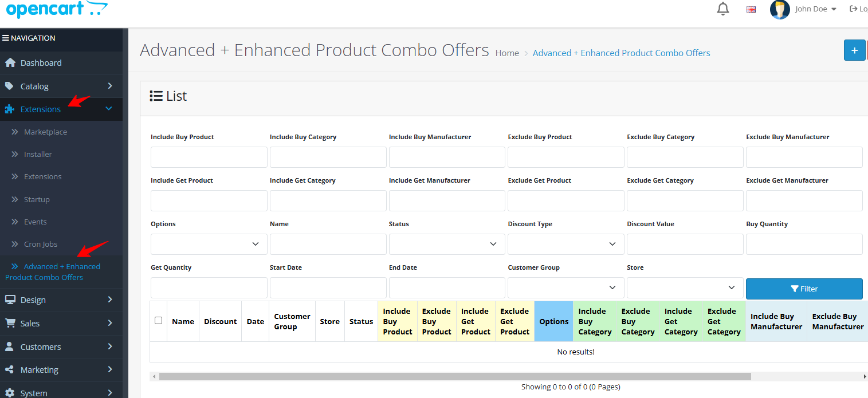Viewport: 868px width, 398px height.
Task: Click the double arrow beside Cron Jobs
Action: [x=15, y=244]
